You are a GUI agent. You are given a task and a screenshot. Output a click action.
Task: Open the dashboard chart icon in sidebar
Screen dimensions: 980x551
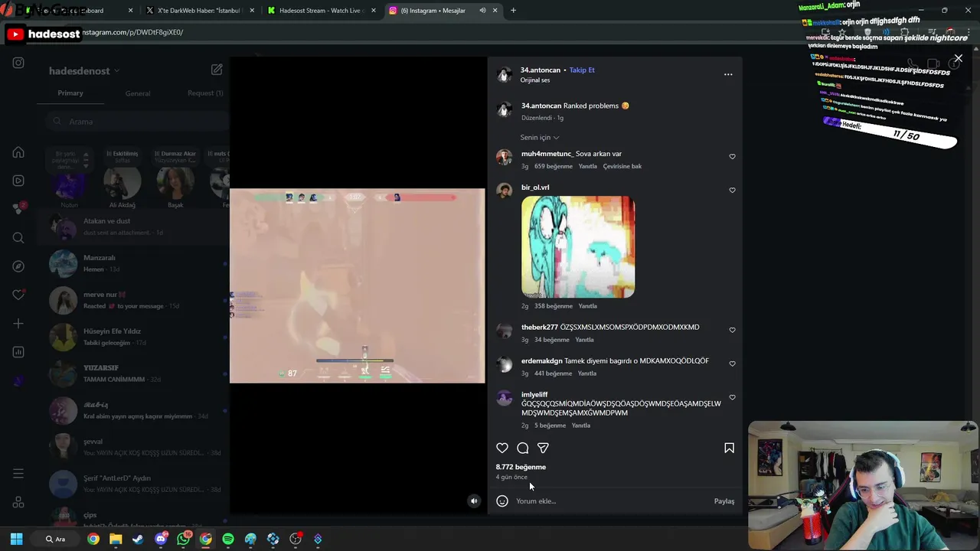click(x=18, y=352)
